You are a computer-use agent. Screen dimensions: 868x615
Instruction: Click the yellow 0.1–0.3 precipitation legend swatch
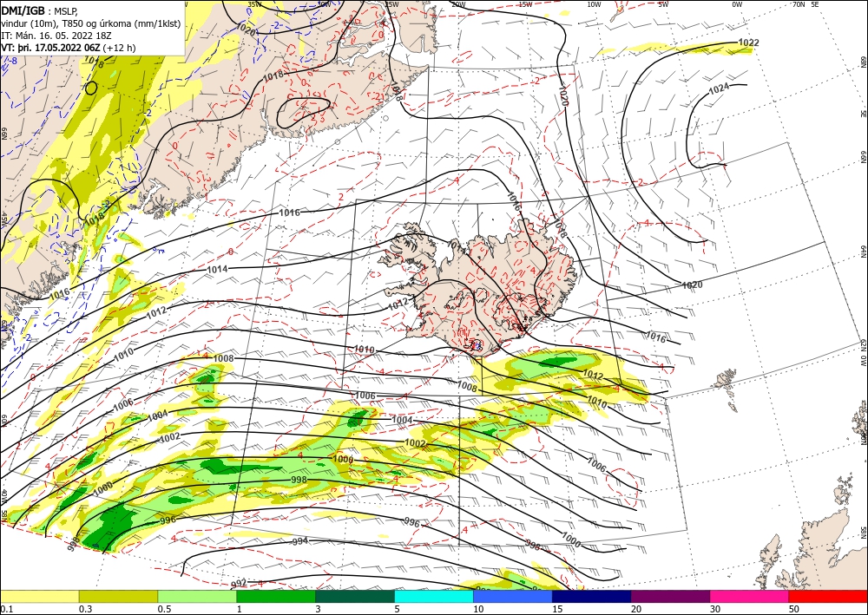pyautogui.click(x=39, y=596)
